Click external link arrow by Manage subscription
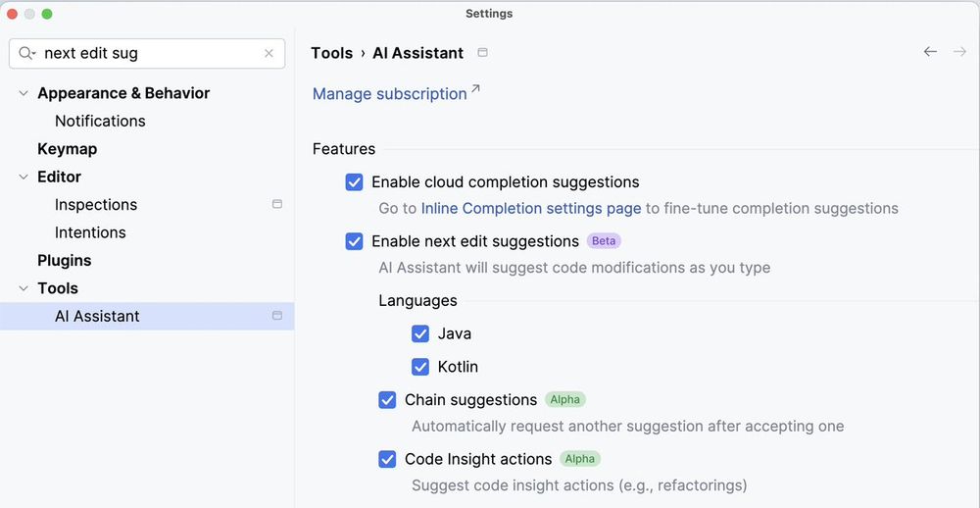 click(475, 90)
